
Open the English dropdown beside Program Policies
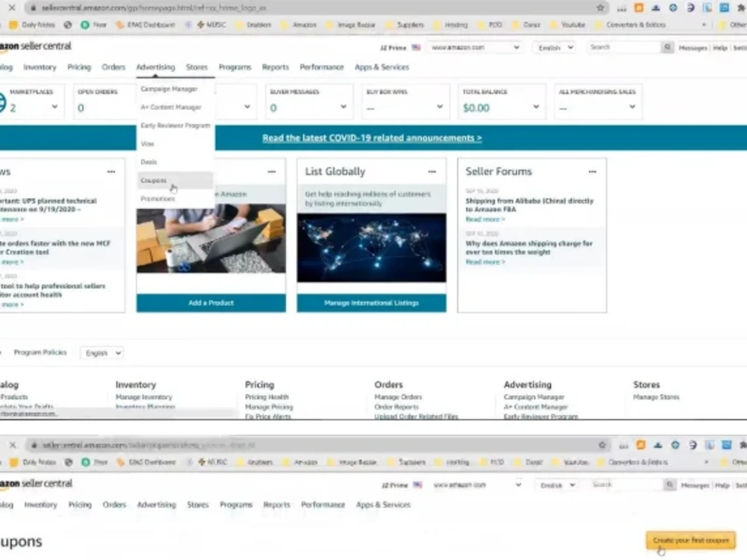(102, 353)
